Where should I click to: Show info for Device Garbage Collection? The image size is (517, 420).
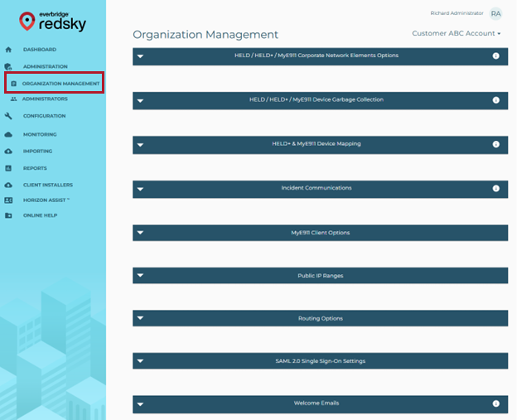tap(495, 100)
